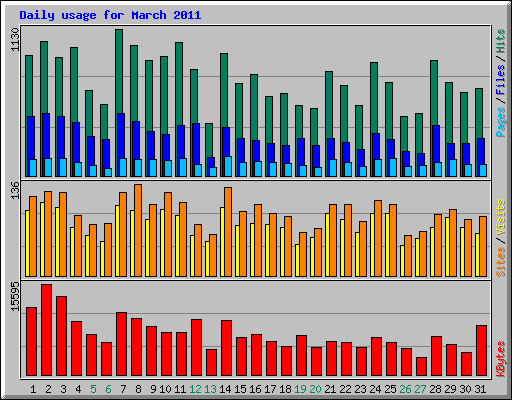Click the 1130 hits axis label
Viewport: 512px width, 400px height.
[x=15, y=39]
